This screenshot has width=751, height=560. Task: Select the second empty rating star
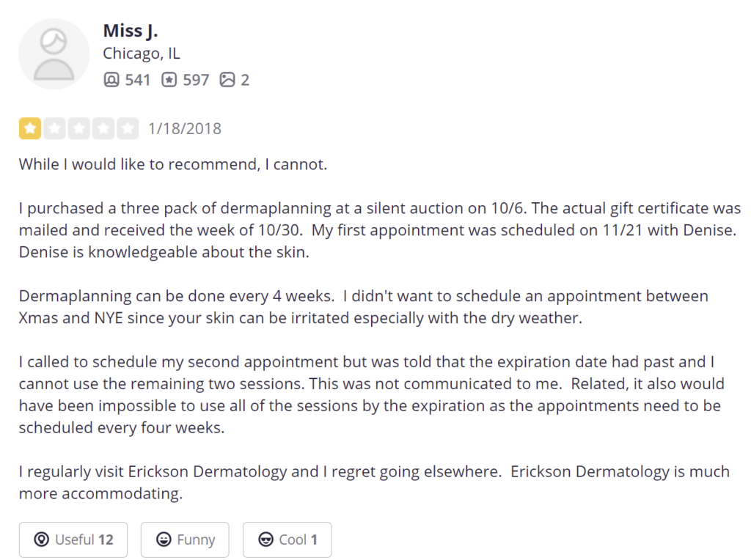click(x=54, y=128)
